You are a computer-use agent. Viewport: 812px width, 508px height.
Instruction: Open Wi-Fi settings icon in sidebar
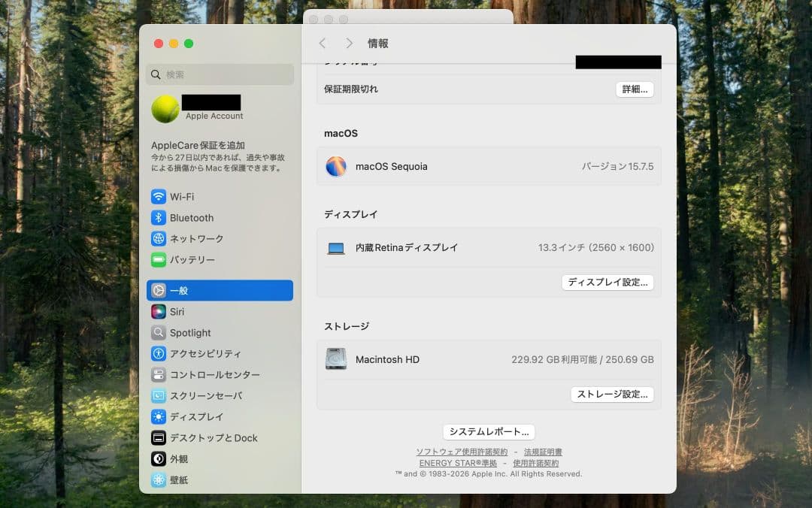(159, 197)
